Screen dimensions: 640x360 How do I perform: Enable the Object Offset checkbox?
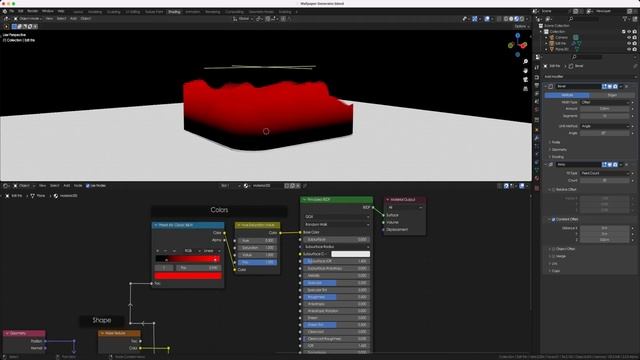(554, 249)
